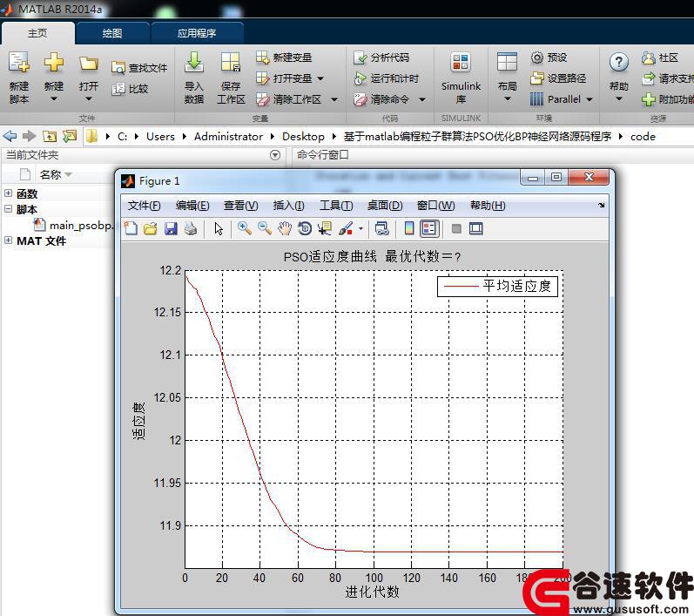The height and width of the screenshot is (616, 694).
Task: Click the Preferences (预设) gear icon
Action: point(537,58)
